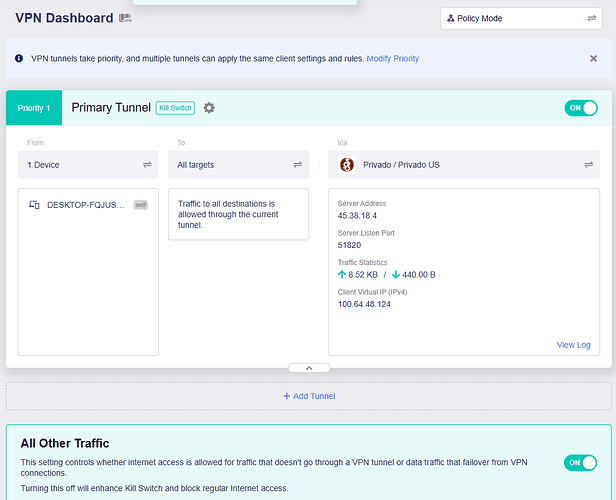Open Primary Tunnel settings gear
This screenshot has height=500, width=616.
(209, 108)
